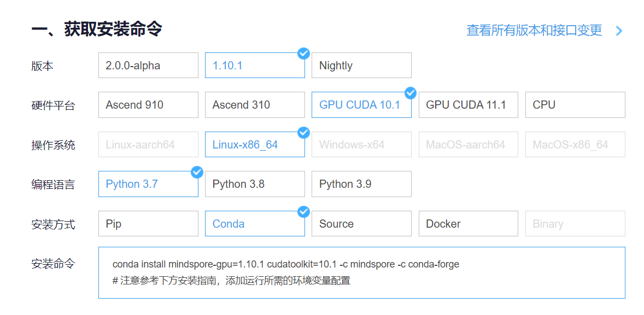Open 查看所有版本和接口变更 link
Image resolution: width=644 pixels, height=315 pixels.
click(534, 30)
